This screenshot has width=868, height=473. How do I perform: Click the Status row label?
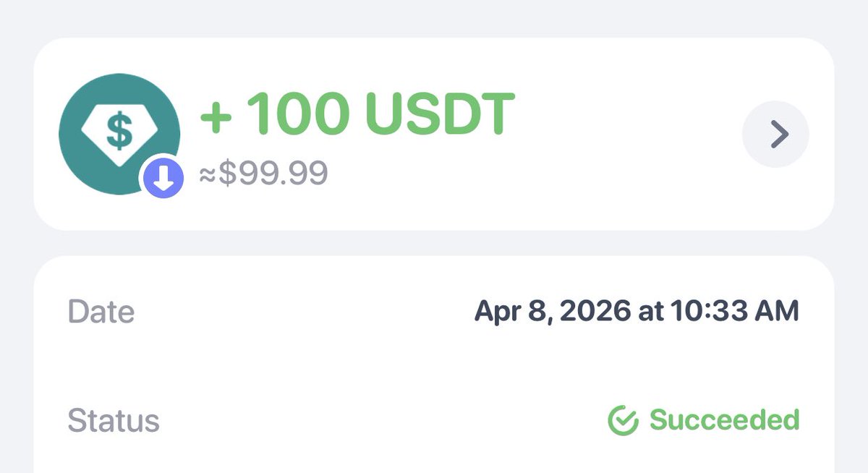[x=114, y=420]
